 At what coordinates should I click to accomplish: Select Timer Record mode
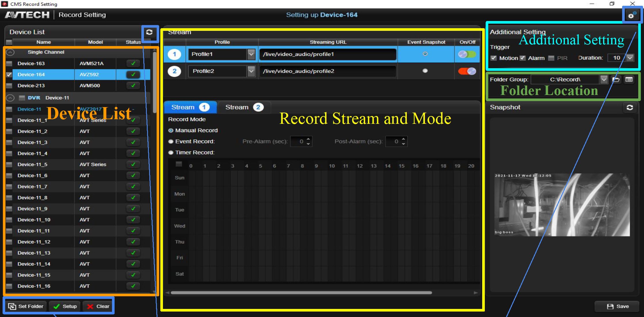point(171,153)
